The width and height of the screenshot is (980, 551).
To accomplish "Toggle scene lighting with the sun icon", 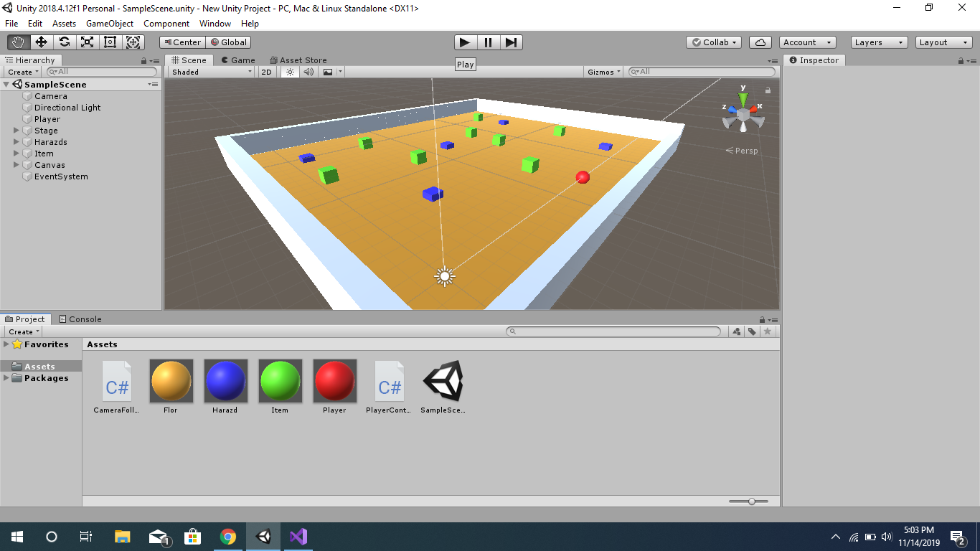I will point(289,72).
